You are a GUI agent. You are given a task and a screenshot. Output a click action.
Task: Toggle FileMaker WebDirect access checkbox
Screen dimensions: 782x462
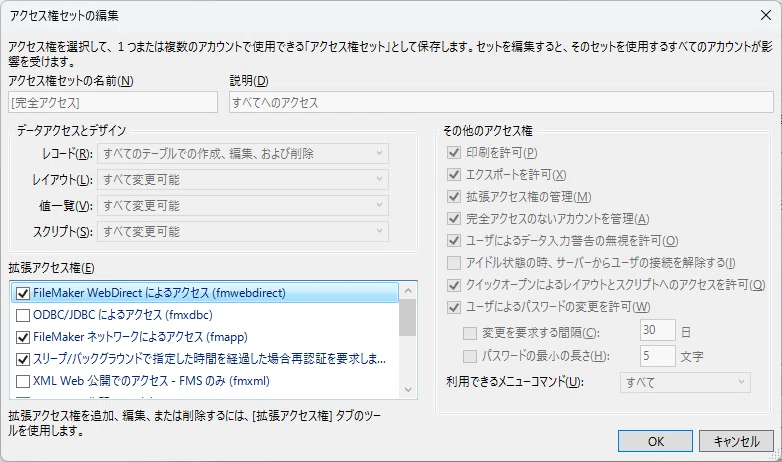coord(23,293)
